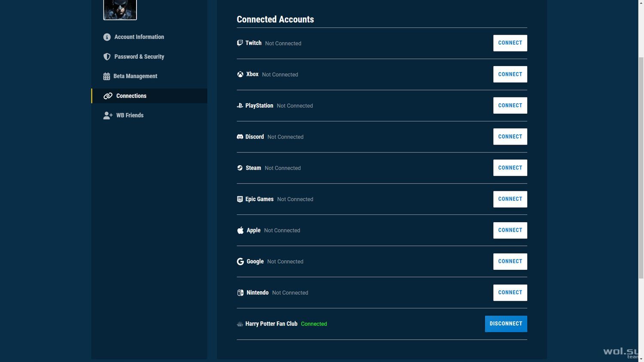Image resolution: width=644 pixels, height=362 pixels.
Task: Click the PlayStation service name
Action: (x=259, y=106)
